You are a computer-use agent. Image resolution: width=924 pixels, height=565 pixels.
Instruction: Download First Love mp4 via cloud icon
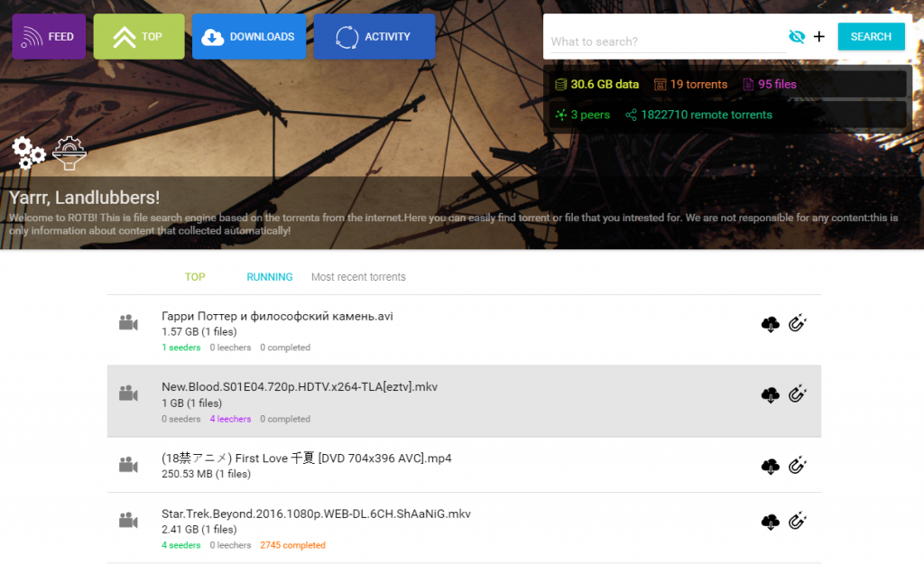[x=770, y=466]
